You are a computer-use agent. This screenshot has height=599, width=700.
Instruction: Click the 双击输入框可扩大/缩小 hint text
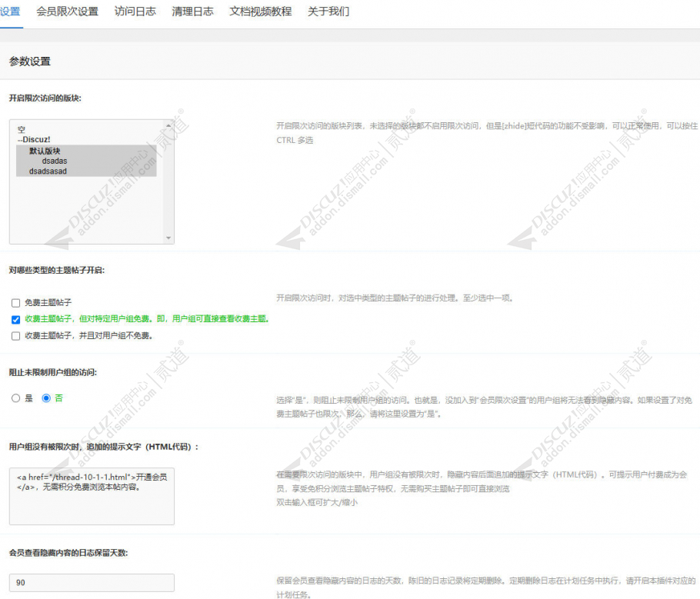316,503
